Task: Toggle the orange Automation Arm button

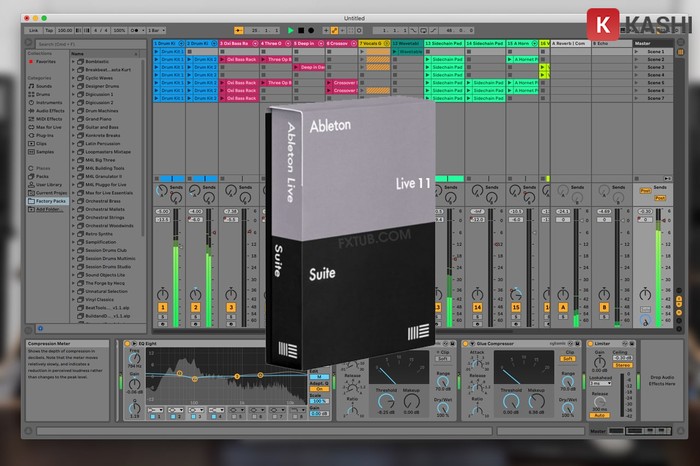Action: [334, 30]
